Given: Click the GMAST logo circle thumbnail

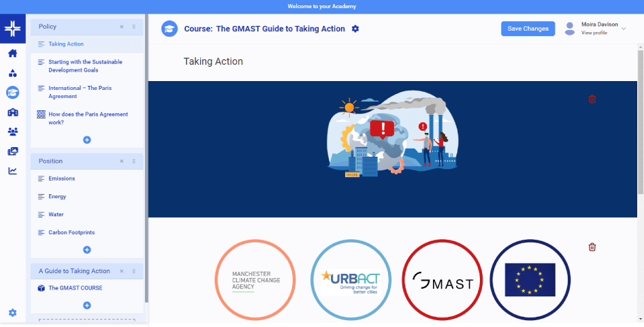Looking at the screenshot, I should point(442,280).
